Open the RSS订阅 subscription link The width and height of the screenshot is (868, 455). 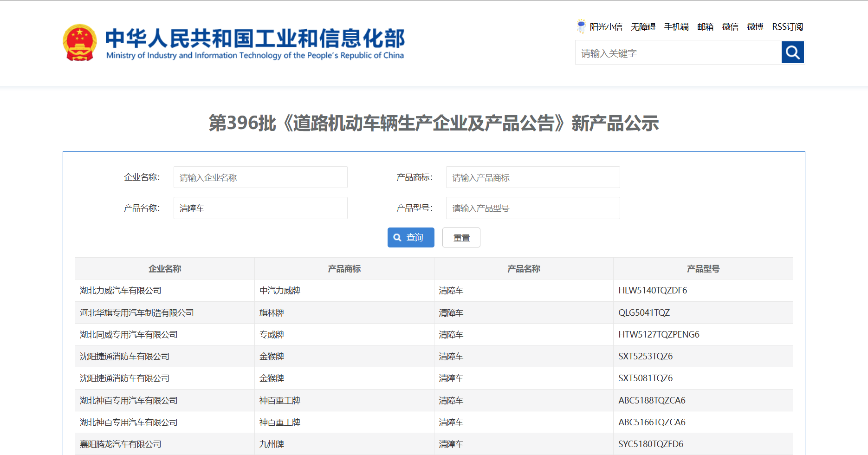787,27
